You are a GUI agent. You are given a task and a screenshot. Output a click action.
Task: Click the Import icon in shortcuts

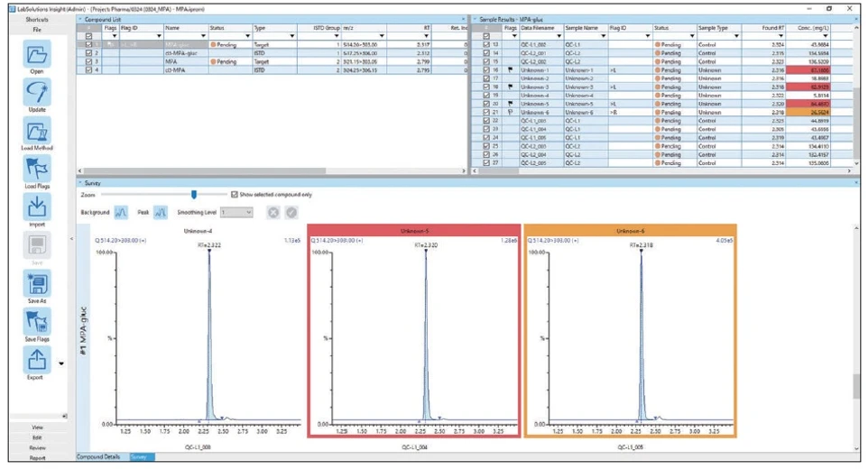tap(37, 207)
